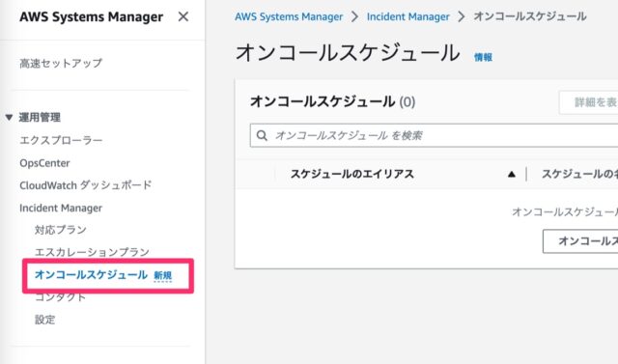This screenshot has width=618, height=364.
Task: Close the AWS Systems Manager sidebar
Action: coord(183,16)
